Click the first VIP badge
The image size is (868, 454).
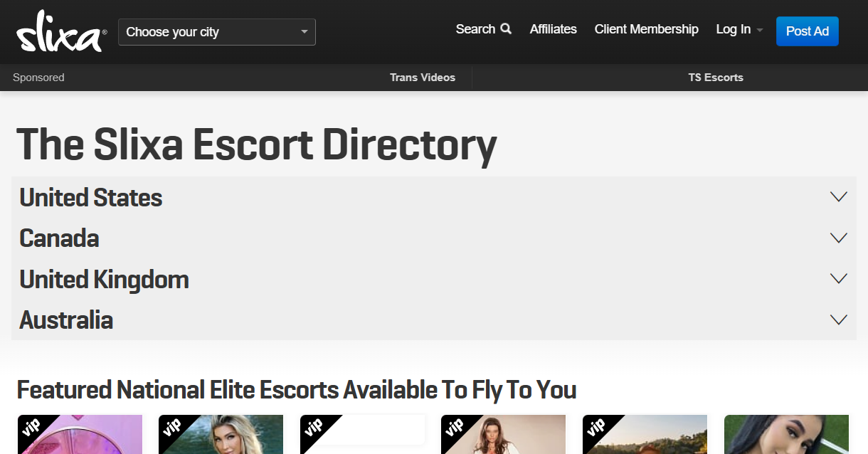(x=31, y=428)
